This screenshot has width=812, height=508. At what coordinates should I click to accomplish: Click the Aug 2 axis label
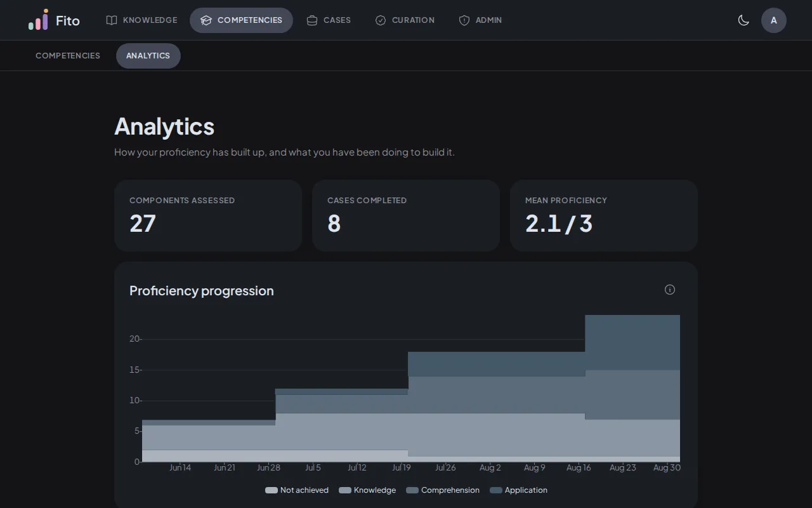click(x=490, y=468)
